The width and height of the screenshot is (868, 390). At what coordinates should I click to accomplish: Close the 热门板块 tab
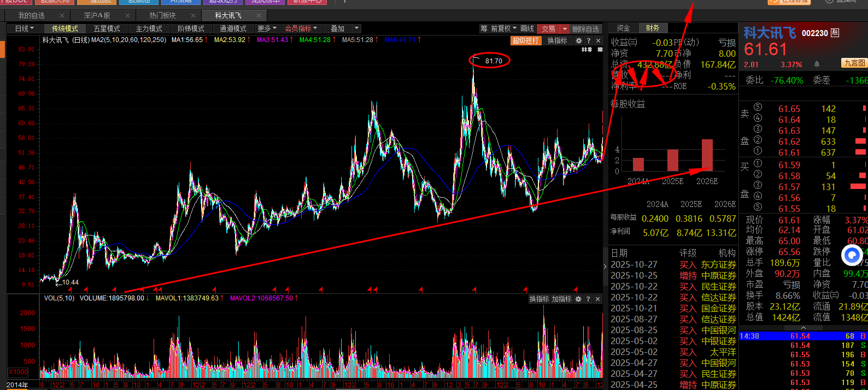point(193,16)
